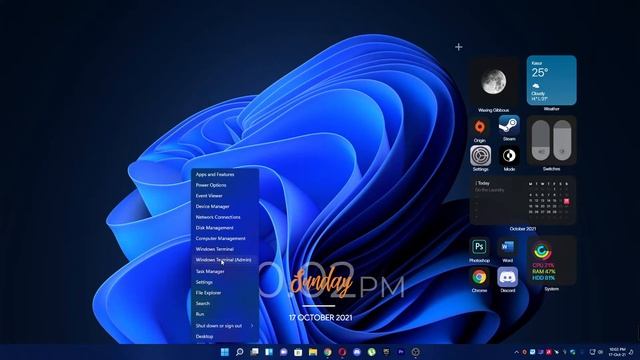
Task: Open the System monitor widget with CPU ring
Action: pyautogui.click(x=551, y=260)
